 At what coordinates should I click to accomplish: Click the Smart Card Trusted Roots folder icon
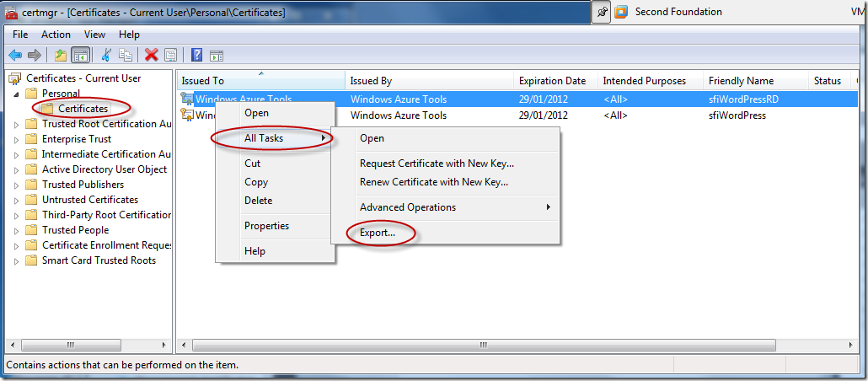32,260
